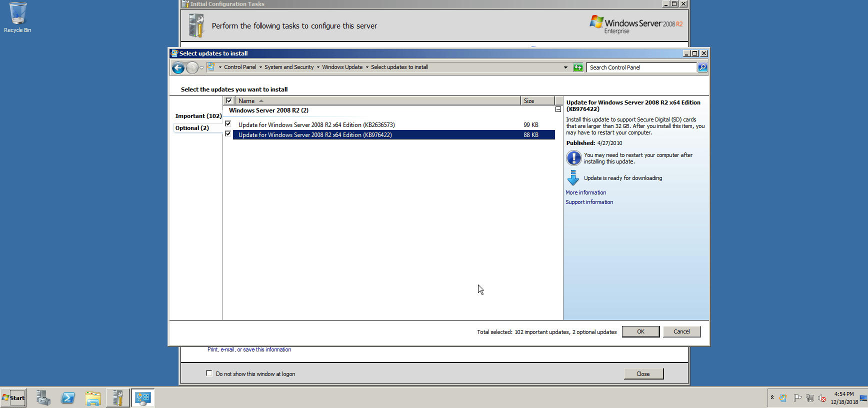Click the blue download arrow icon
This screenshot has height=408, width=868.
click(x=573, y=178)
